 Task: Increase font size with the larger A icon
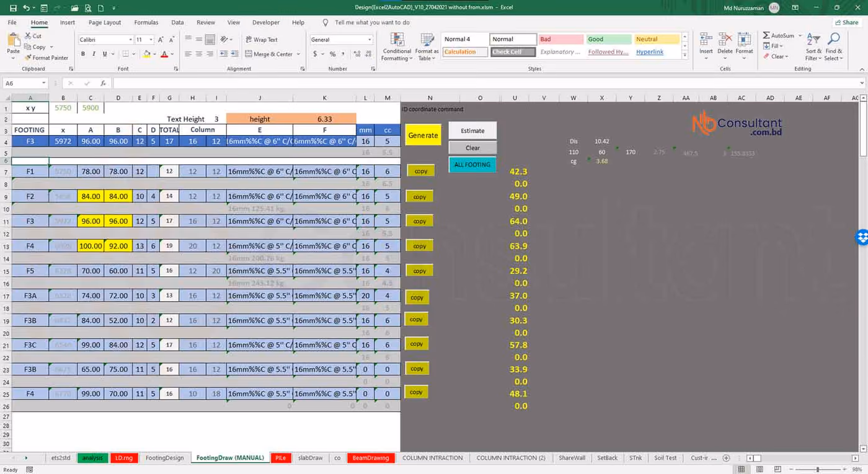click(x=161, y=40)
